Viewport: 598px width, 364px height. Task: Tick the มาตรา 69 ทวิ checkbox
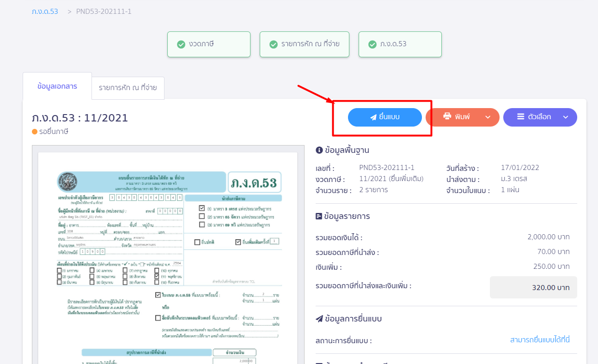pos(202,224)
